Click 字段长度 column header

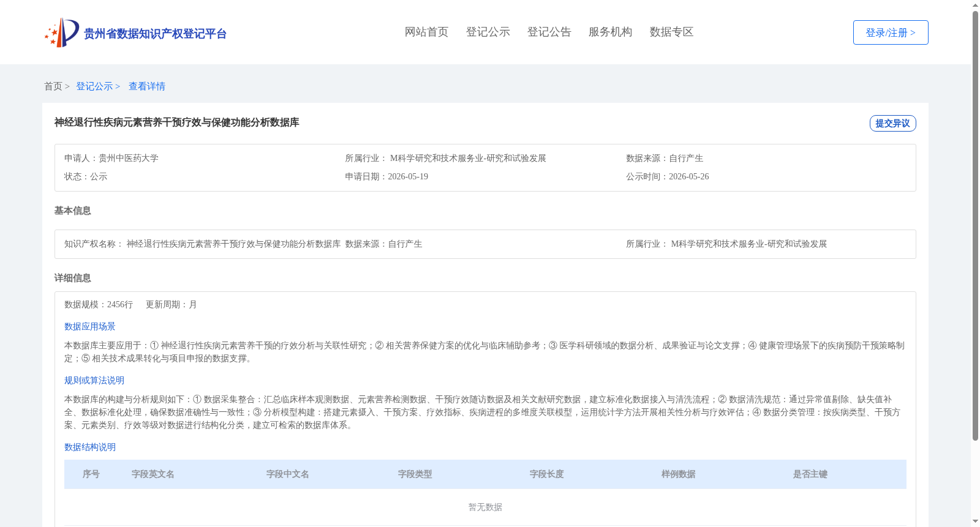tap(547, 474)
